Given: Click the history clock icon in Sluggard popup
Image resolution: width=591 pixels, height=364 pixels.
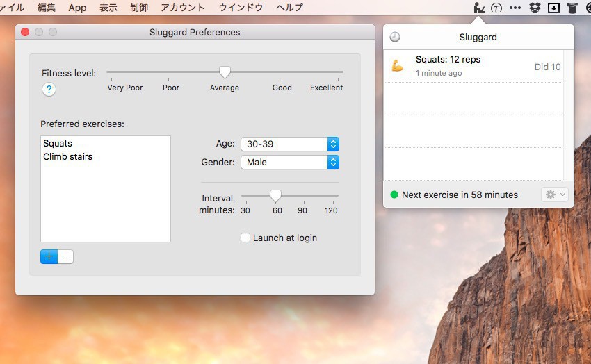Looking at the screenshot, I should [x=395, y=37].
